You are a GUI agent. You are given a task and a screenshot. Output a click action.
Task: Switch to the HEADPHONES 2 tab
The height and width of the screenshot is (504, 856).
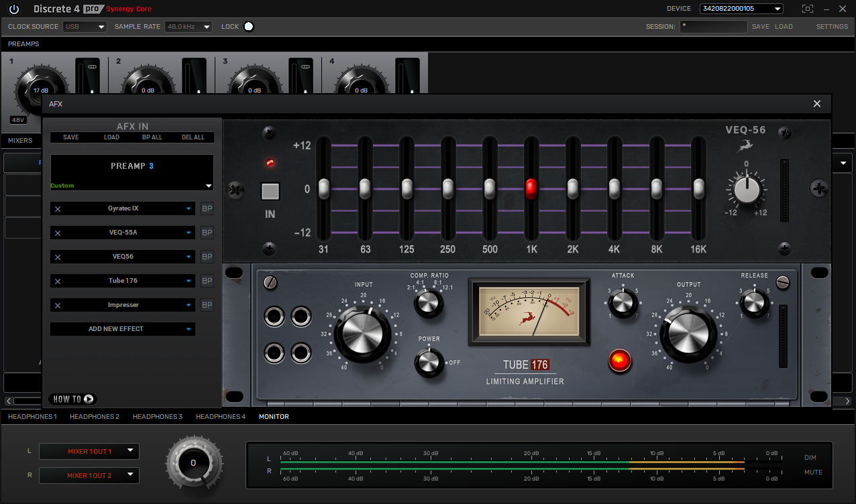point(95,416)
